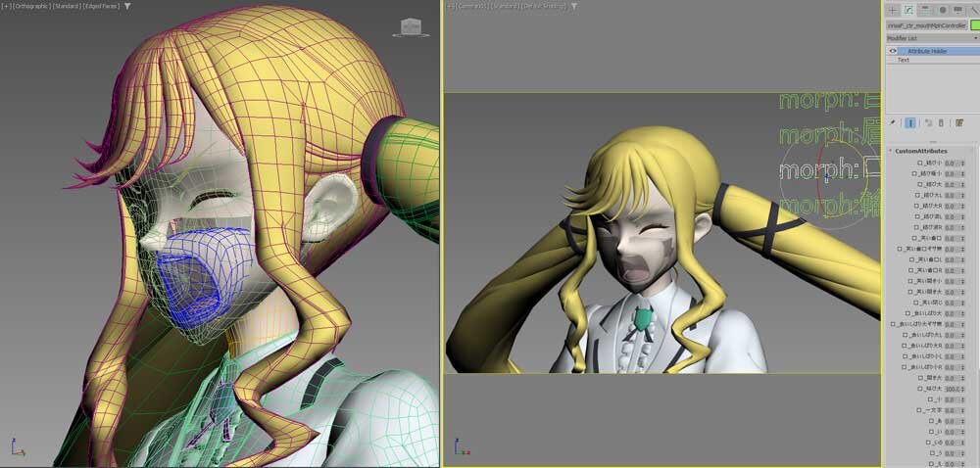The height and width of the screenshot is (468, 980).
Task: Click value field of 口_一文字 attribute
Action: coord(953,410)
